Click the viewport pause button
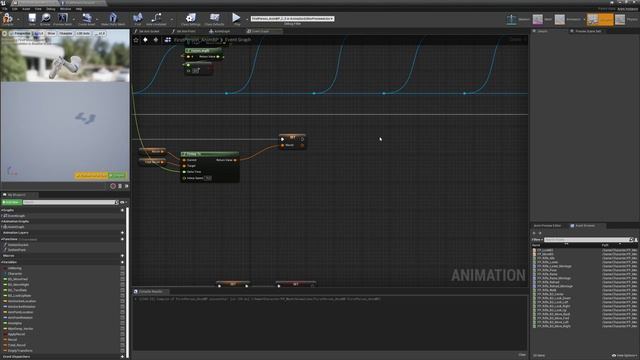Image resolution: width=640 pixels, height=360 pixels. coord(120,186)
